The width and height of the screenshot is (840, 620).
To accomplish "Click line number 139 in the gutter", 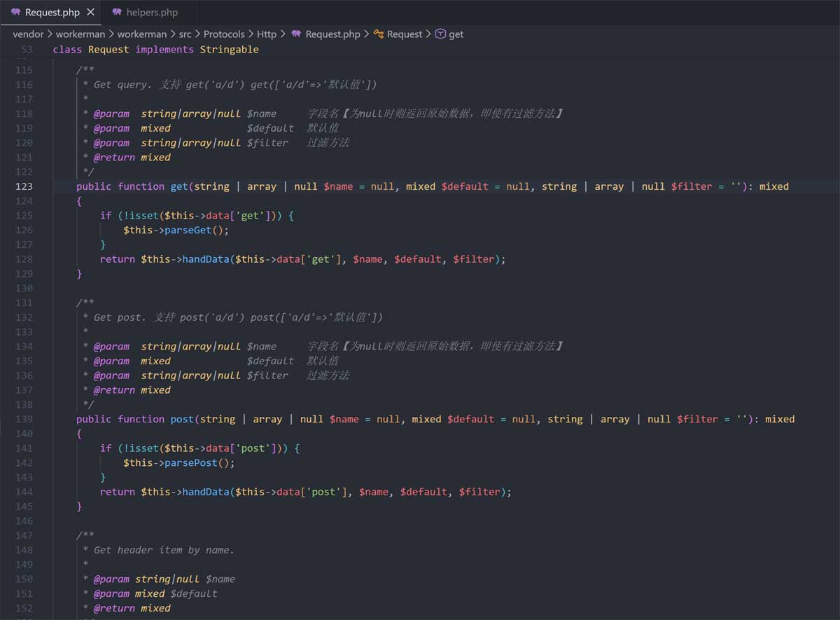I will [x=24, y=419].
